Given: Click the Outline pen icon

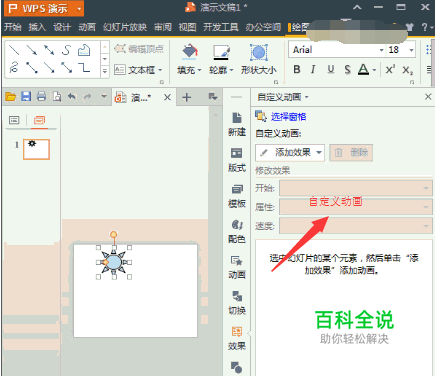Looking at the screenshot, I should point(221,52).
